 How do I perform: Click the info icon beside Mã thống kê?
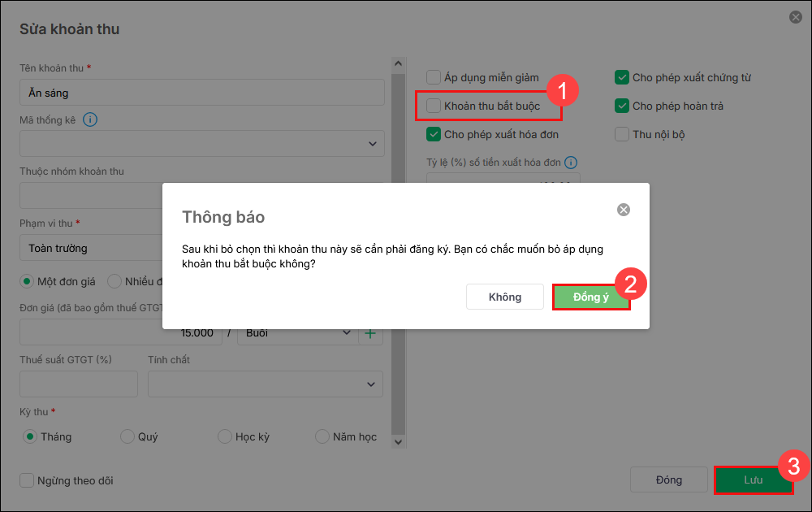pyautogui.click(x=90, y=120)
